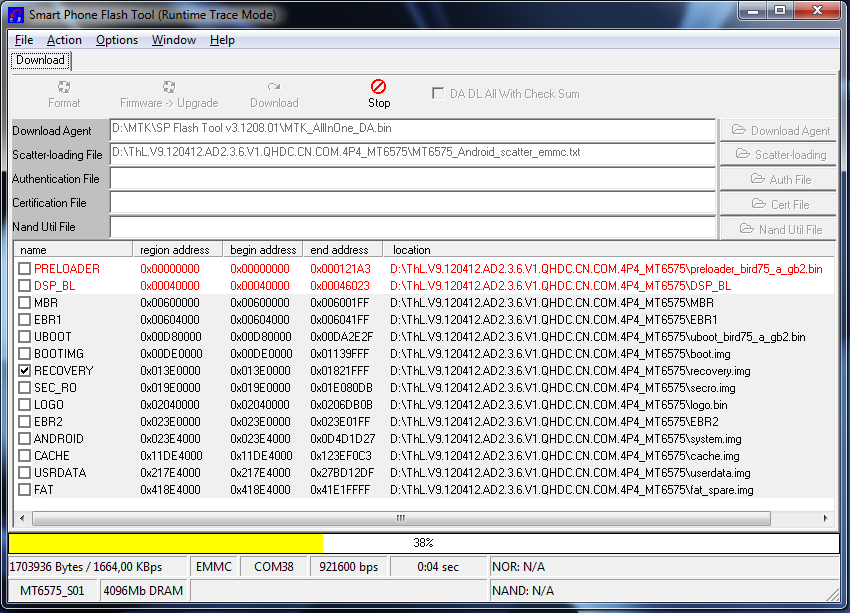
Task: Click the 4096Mb DRAM status entry
Action: (144, 591)
